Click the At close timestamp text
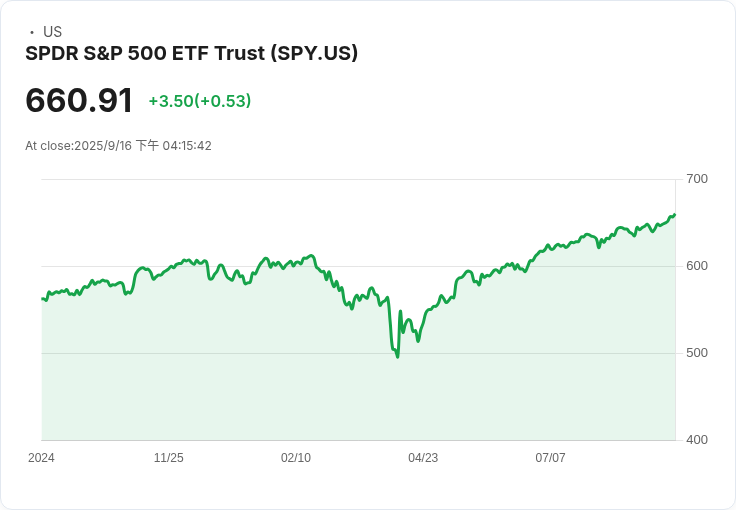Image resolution: width=736 pixels, height=510 pixels. pyautogui.click(x=118, y=146)
